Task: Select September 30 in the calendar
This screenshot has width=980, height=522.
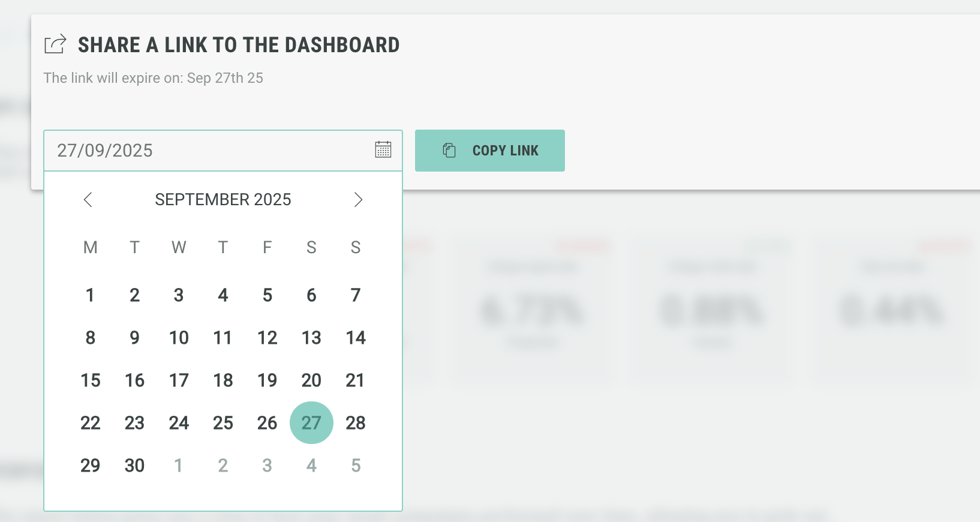Action: 134,466
